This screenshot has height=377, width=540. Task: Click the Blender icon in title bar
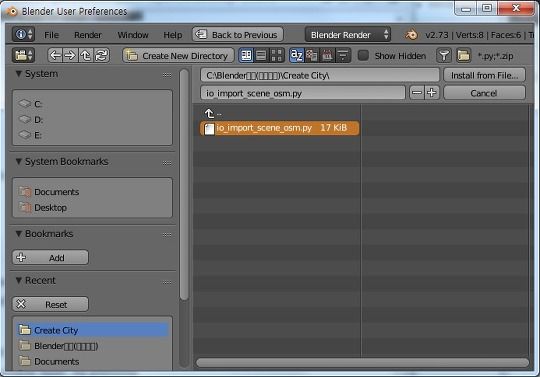click(12, 11)
